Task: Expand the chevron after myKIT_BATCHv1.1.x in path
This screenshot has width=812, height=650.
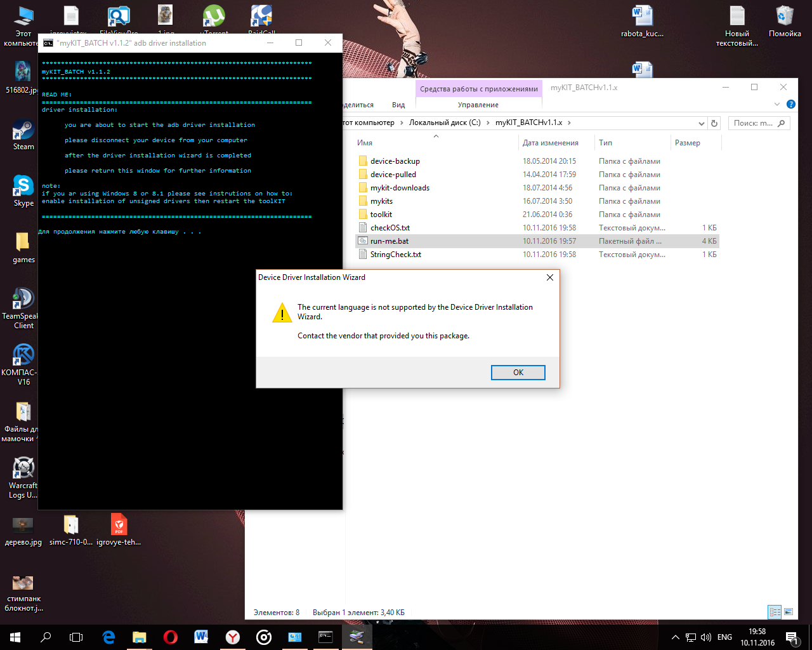Action: 569,123
